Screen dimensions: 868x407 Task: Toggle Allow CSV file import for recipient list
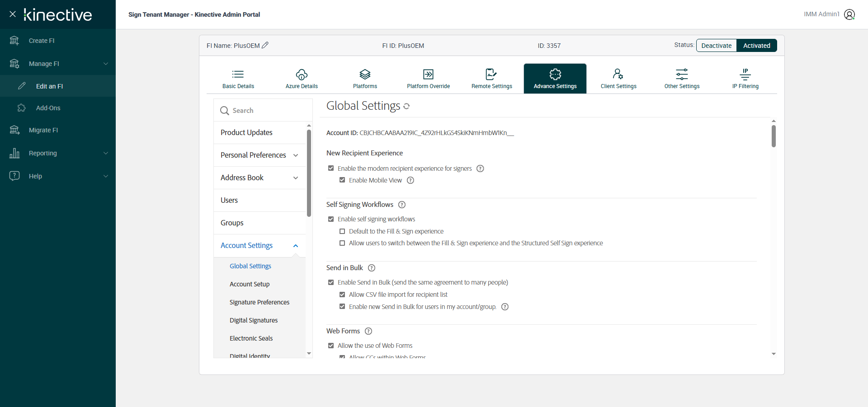point(342,295)
